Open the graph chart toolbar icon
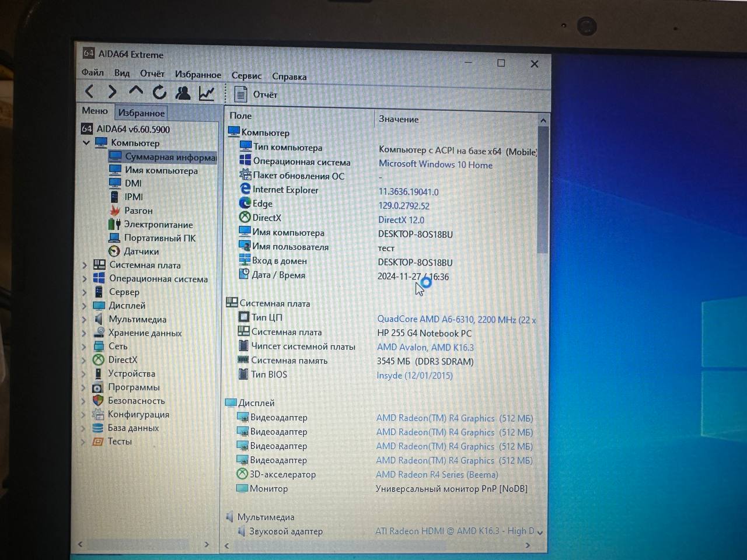This screenshot has width=747, height=560. point(207,93)
